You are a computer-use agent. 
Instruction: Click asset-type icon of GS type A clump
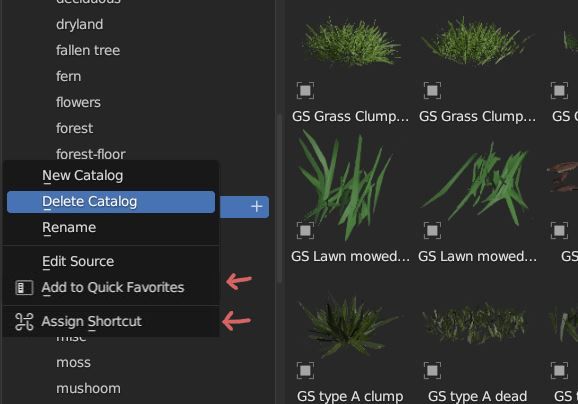point(306,370)
